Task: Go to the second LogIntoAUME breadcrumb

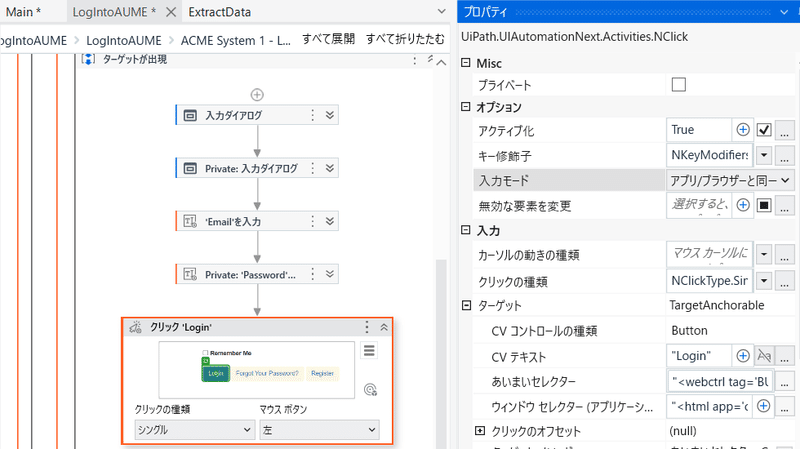Action: tap(123, 40)
